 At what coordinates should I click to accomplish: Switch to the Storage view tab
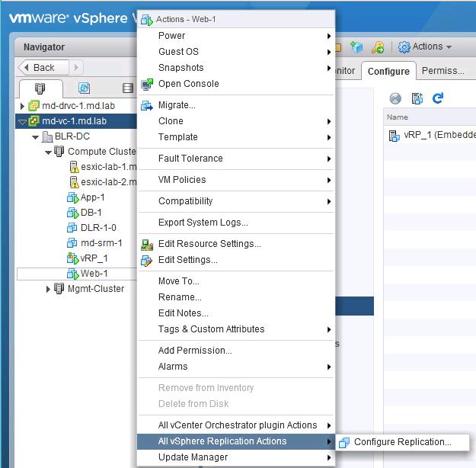(128, 88)
